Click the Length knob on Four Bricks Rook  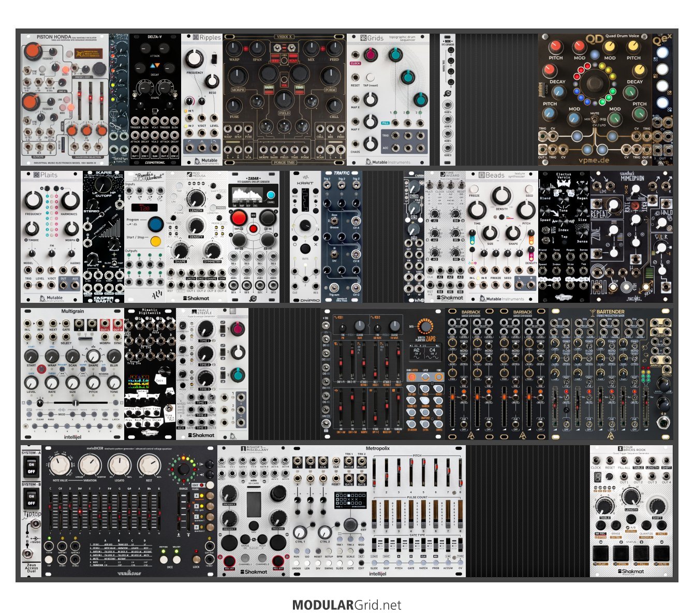click(631, 497)
